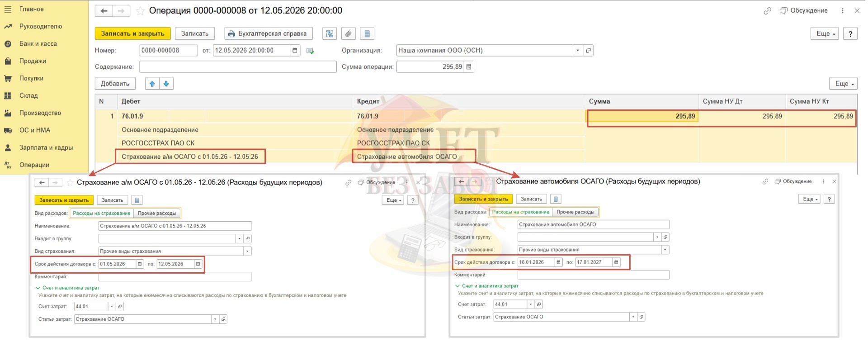Click the top Записать и закрыть button

tap(132, 33)
